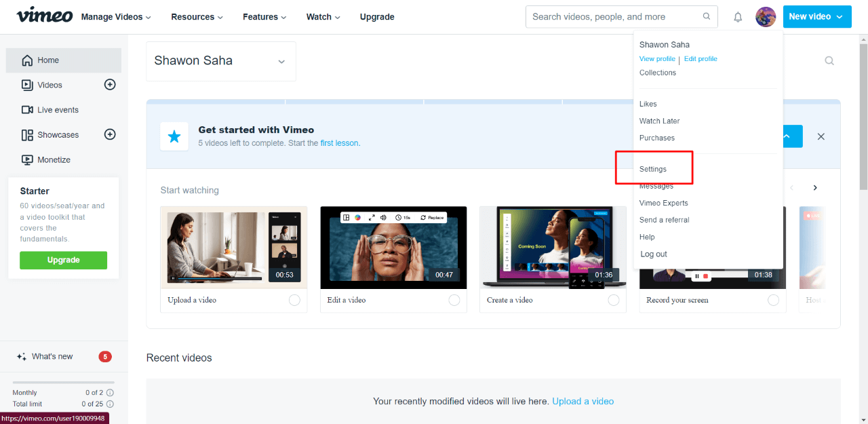
Task: Click the Showcases grid icon
Action: pos(27,135)
